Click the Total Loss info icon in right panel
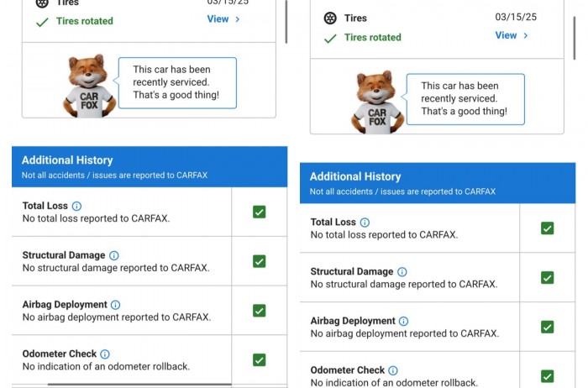Screen dimensions: 588x388 point(365,223)
